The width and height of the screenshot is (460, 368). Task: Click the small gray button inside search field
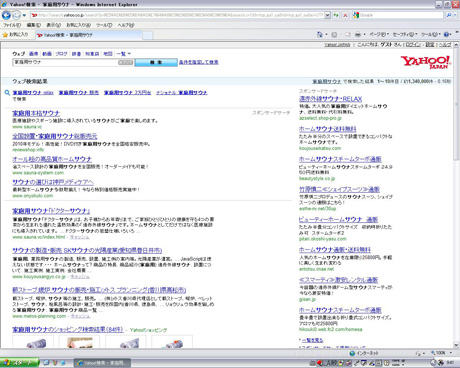(125, 62)
